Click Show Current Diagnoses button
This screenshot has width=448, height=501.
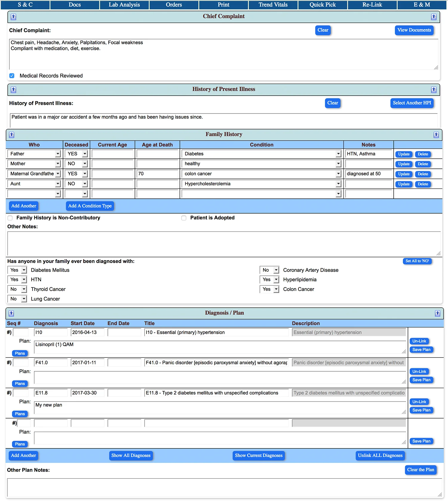[x=259, y=456]
